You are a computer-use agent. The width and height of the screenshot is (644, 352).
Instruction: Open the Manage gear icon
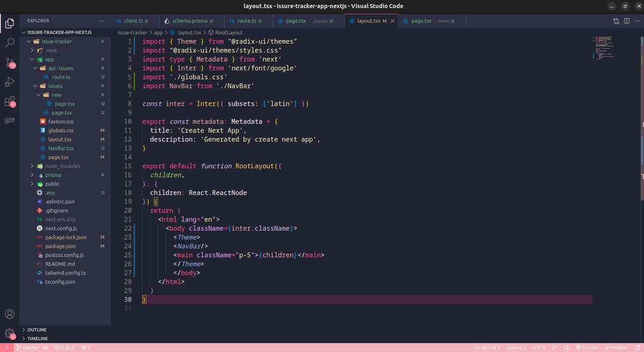pyautogui.click(x=10, y=334)
